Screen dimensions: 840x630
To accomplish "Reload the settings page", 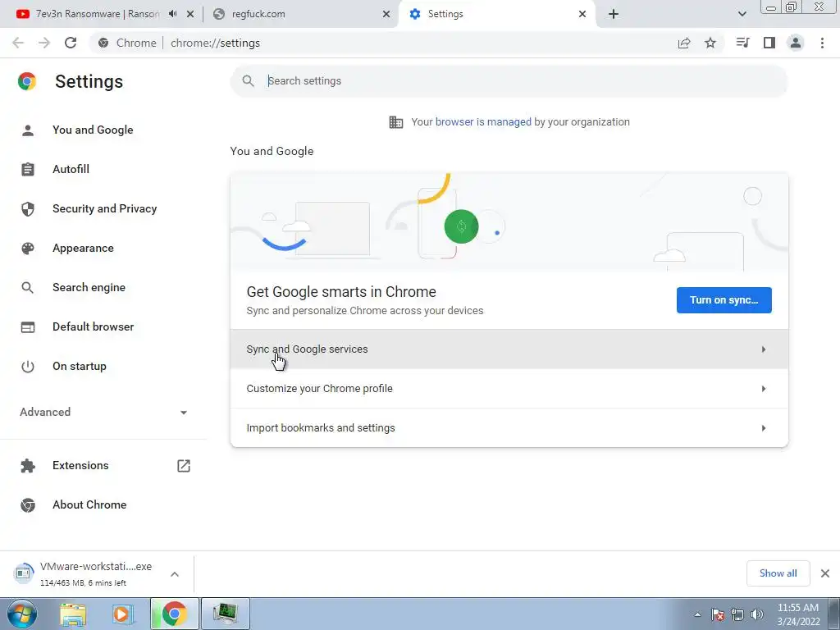I will click(x=71, y=43).
